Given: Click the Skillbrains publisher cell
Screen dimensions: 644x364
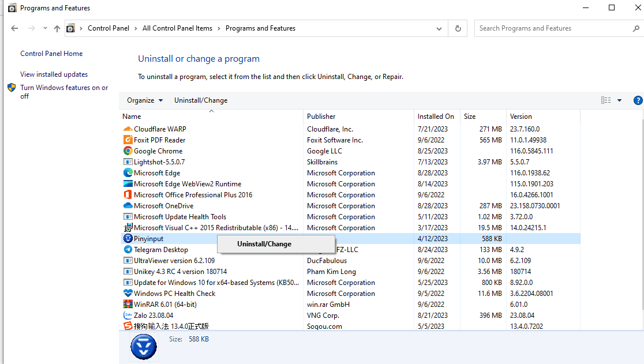Looking at the screenshot, I should tap(323, 162).
